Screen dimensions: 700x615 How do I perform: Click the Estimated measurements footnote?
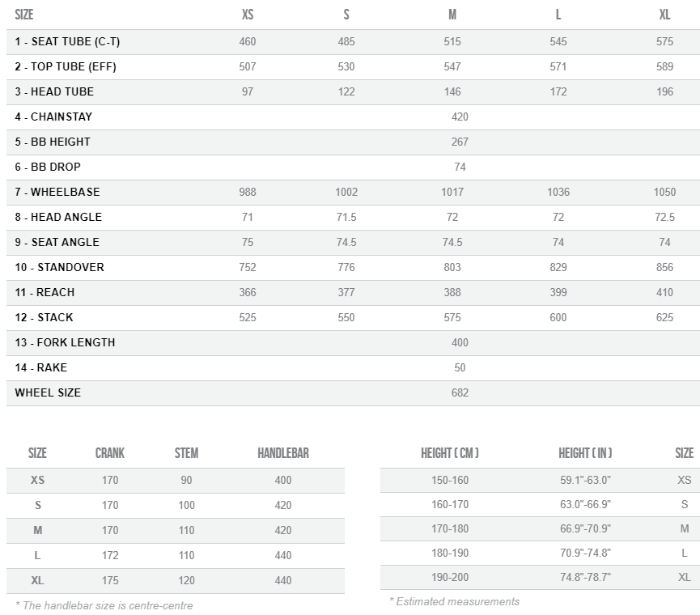(454, 601)
